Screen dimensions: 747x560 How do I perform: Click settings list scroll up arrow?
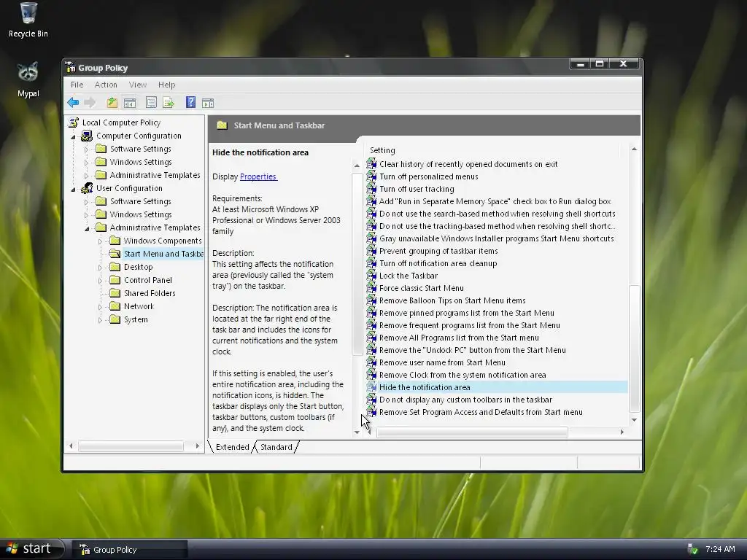coord(634,149)
